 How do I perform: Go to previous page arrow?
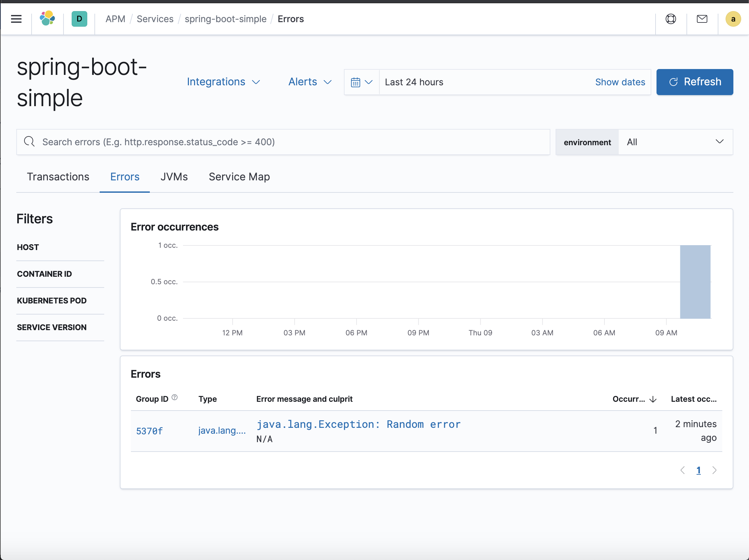[683, 470]
